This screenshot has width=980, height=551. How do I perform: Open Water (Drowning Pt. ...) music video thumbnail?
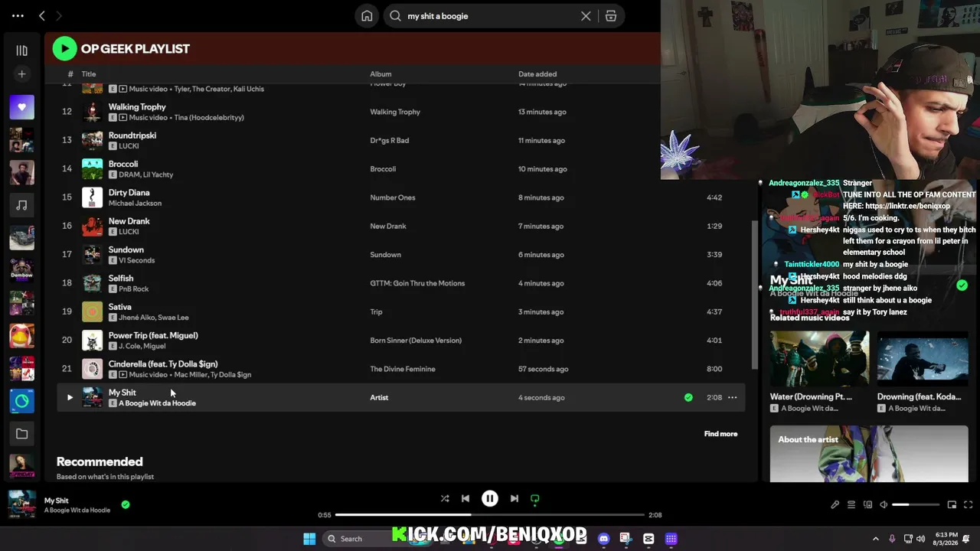(x=819, y=360)
